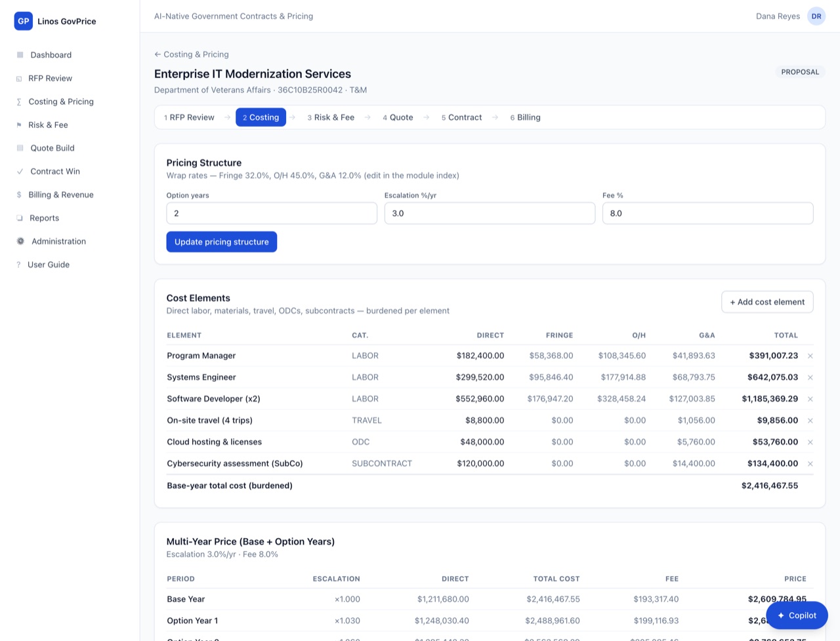Click Update pricing structure button

pos(222,242)
